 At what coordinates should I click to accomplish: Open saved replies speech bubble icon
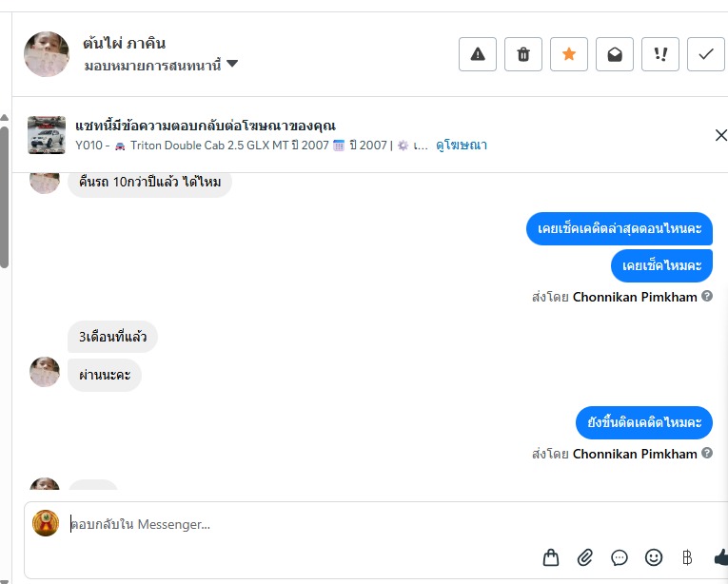(620, 557)
